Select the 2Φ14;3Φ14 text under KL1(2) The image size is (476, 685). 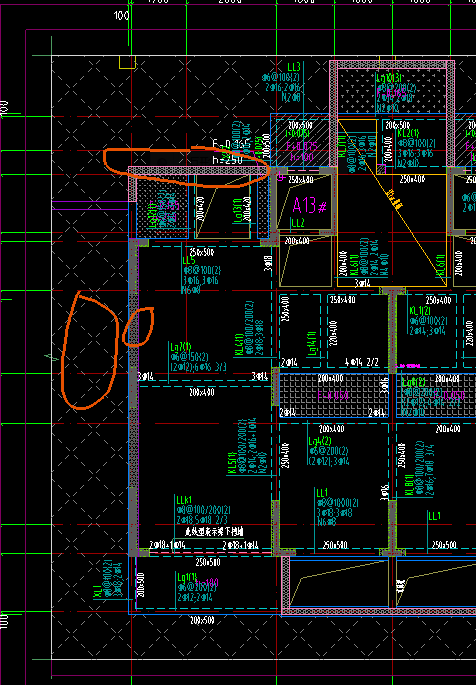427,330
